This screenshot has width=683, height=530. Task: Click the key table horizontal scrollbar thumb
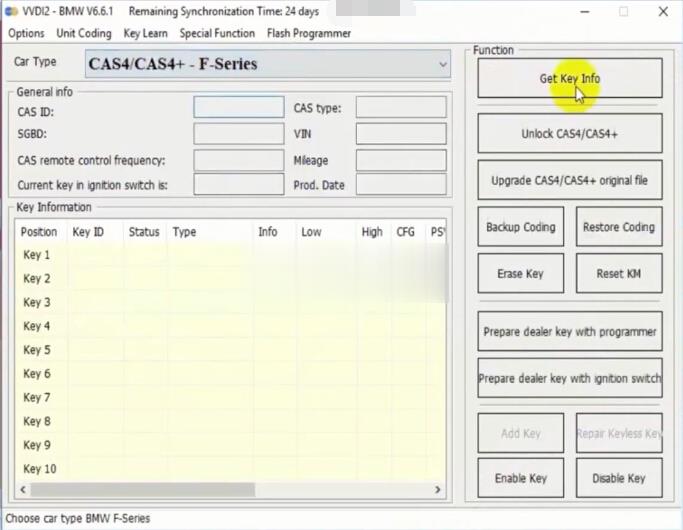[142, 489]
